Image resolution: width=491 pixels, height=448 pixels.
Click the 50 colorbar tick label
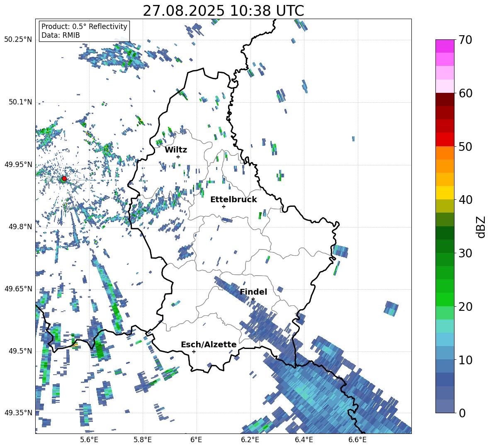465,146
